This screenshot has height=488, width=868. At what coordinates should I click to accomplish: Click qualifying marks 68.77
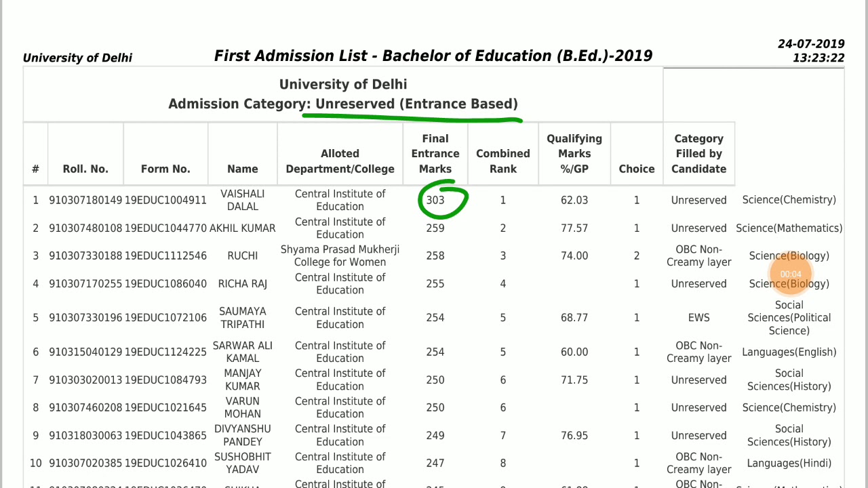[x=574, y=318]
